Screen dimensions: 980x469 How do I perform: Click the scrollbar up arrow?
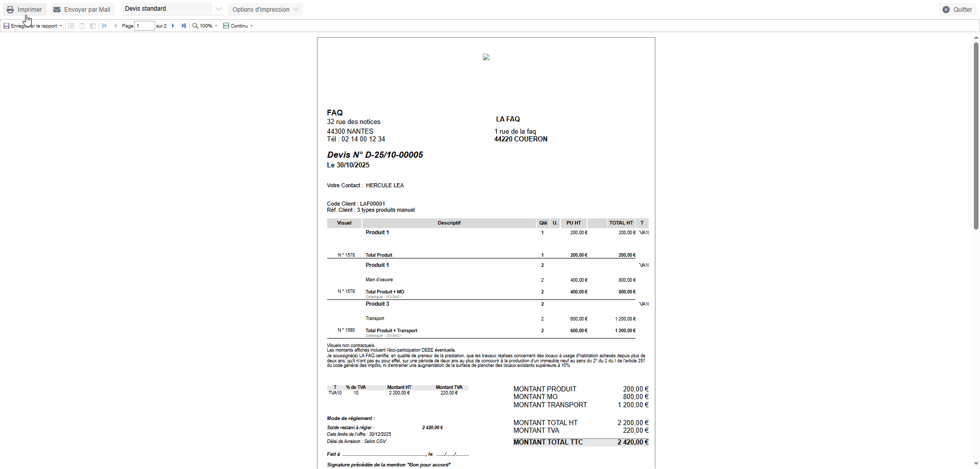click(x=976, y=38)
